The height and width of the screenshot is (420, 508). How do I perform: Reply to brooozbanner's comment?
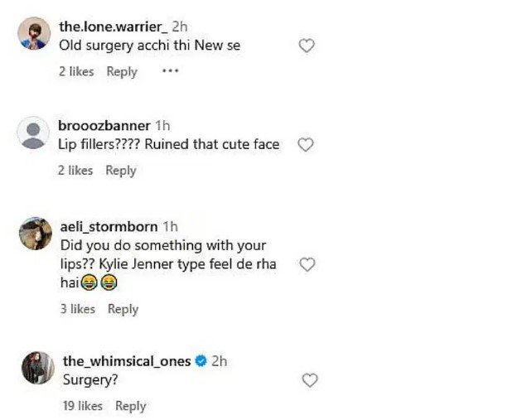[x=120, y=171]
